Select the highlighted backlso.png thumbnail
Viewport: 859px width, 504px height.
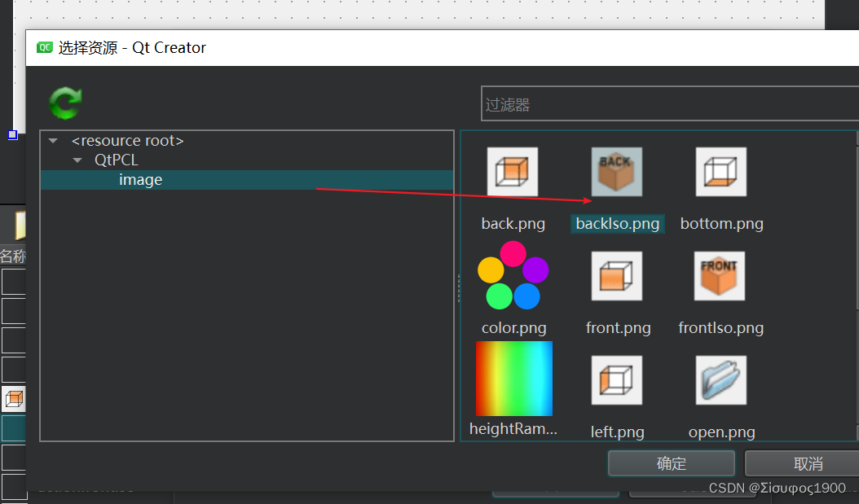click(x=617, y=172)
